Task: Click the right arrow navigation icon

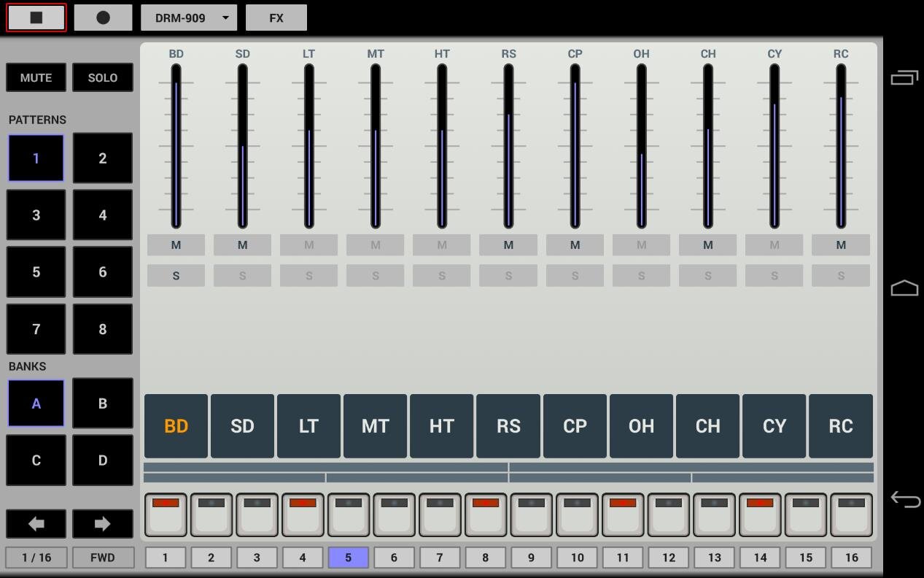Action: coord(102,523)
